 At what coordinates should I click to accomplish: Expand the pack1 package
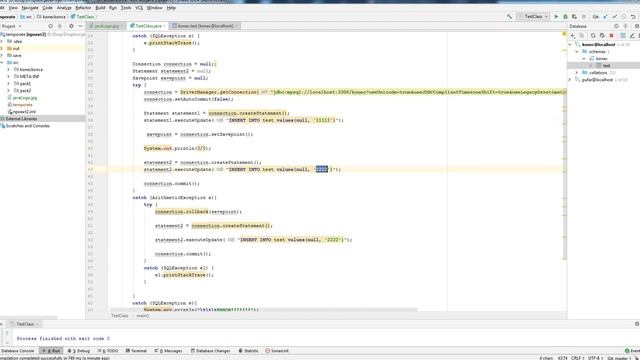tap(9, 83)
